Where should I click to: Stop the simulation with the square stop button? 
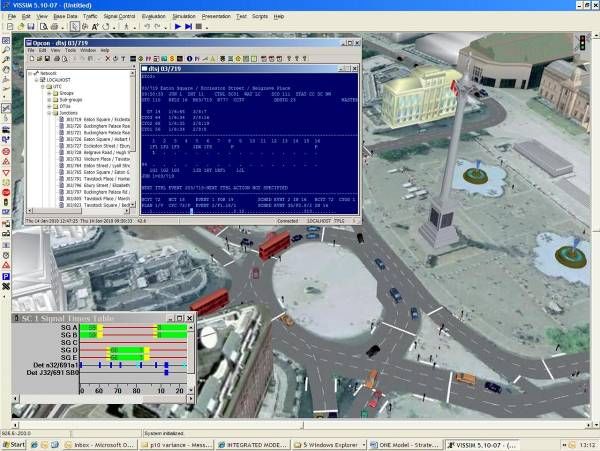[199, 26]
